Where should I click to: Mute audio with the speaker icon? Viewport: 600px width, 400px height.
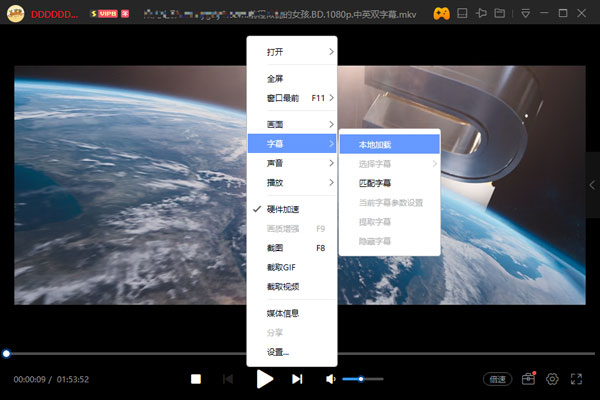tap(331, 379)
